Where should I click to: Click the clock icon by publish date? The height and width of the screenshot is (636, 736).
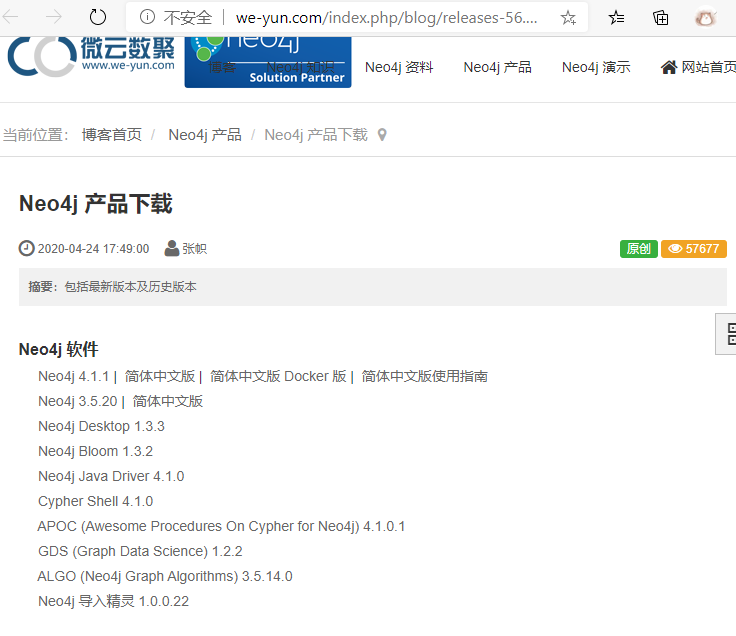(x=26, y=248)
